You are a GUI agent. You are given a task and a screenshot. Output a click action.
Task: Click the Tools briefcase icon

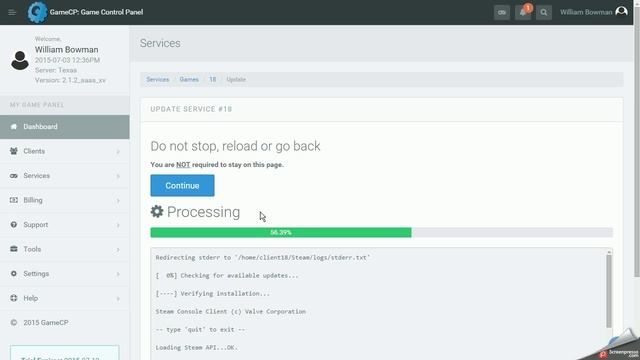coord(13,249)
